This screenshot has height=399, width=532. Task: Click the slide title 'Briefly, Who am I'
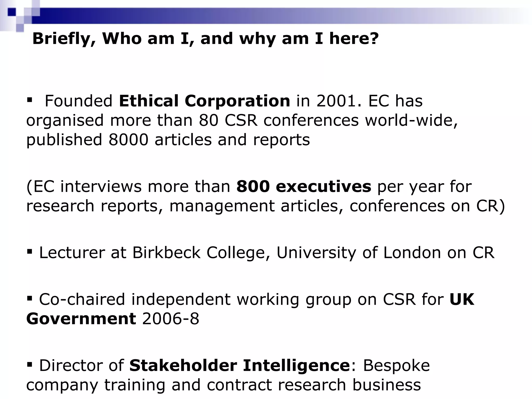(x=205, y=39)
